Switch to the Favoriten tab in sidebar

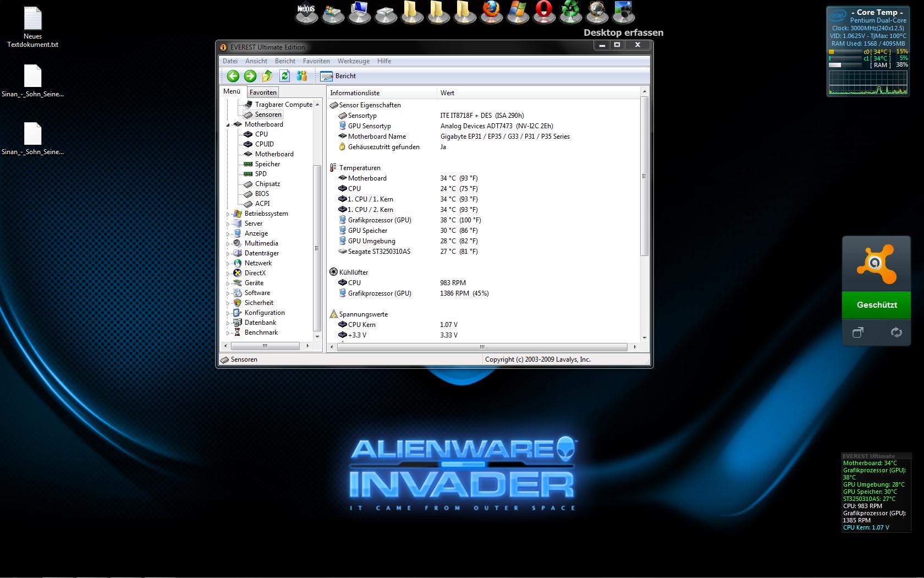click(263, 92)
